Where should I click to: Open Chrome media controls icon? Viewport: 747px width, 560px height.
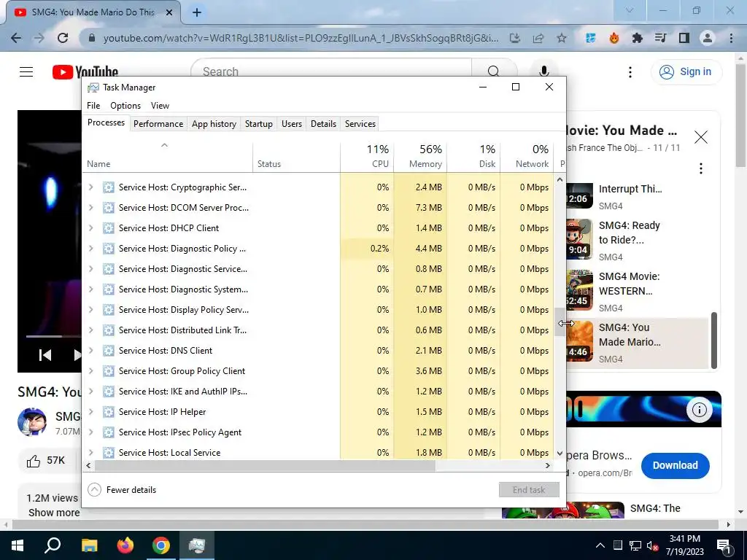(661, 38)
